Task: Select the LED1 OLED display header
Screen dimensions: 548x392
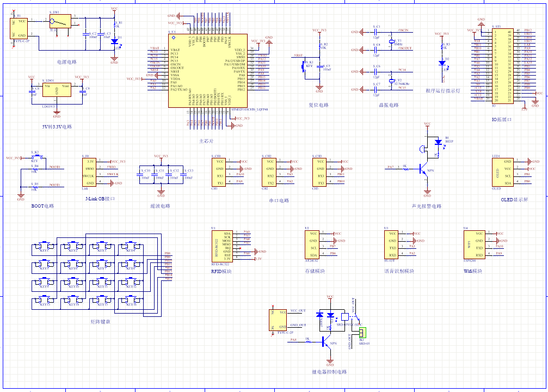Action: tap(503, 172)
